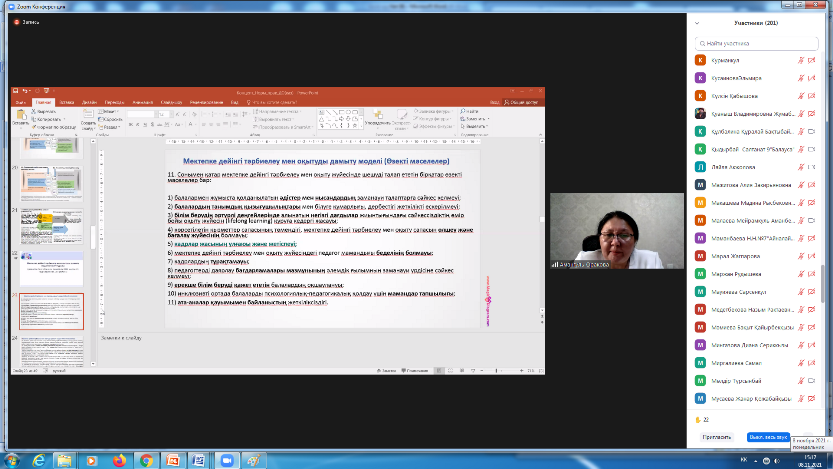Click the Internet Explorer taskbar icon
The width and height of the screenshot is (833, 469).
[x=38, y=460]
